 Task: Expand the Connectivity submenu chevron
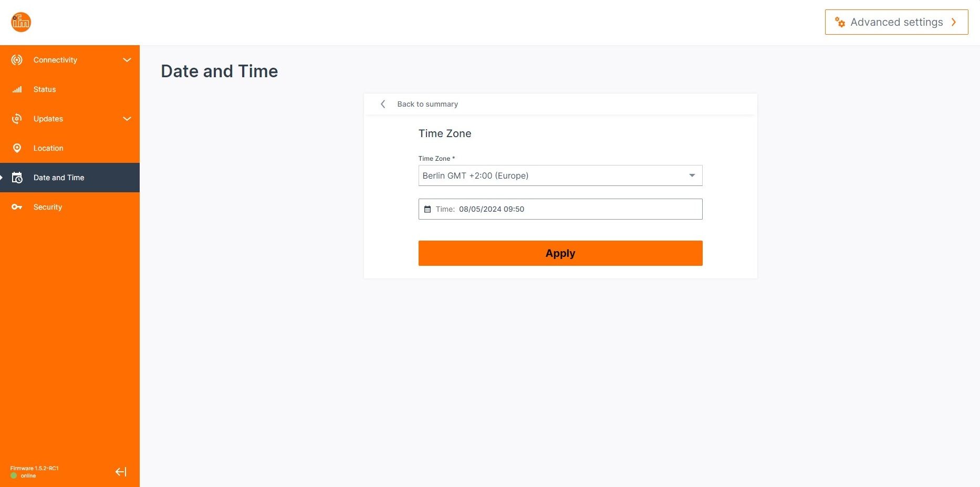point(127,60)
